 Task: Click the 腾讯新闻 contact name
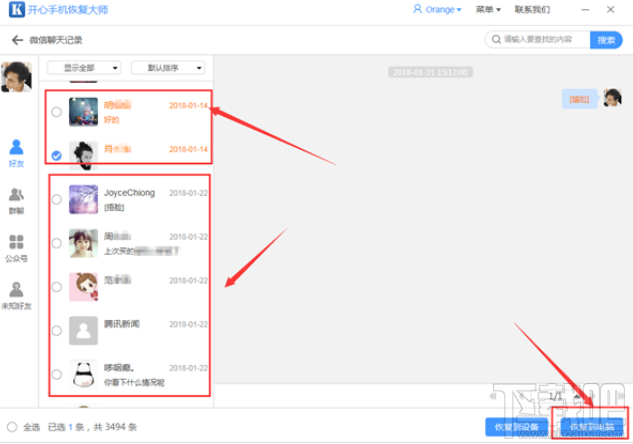coord(122,324)
